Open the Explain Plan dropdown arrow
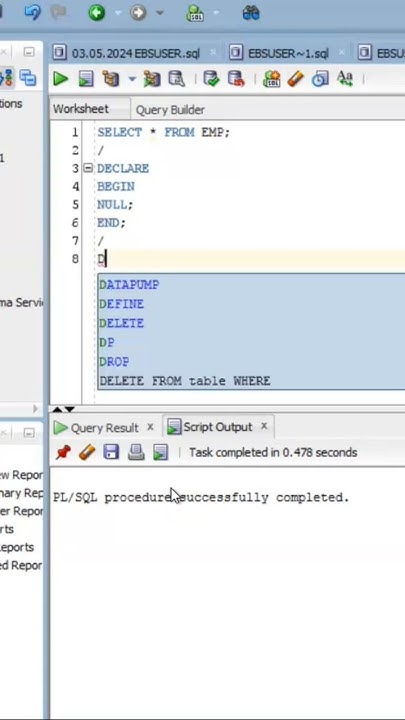The height and width of the screenshot is (720, 405). click(x=132, y=79)
